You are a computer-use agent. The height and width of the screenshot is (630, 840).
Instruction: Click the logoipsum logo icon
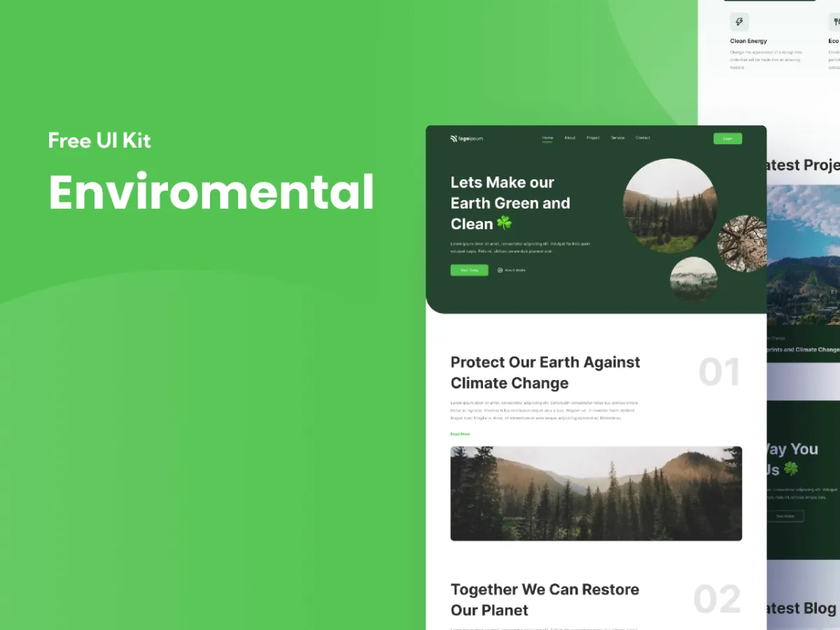tap(453, 138)
